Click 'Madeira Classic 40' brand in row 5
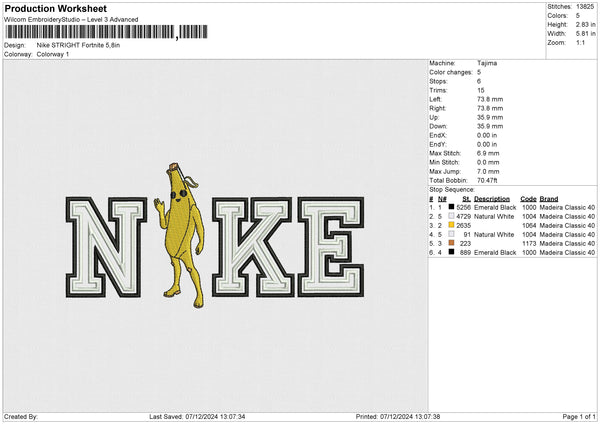 (x=567, y=243)
